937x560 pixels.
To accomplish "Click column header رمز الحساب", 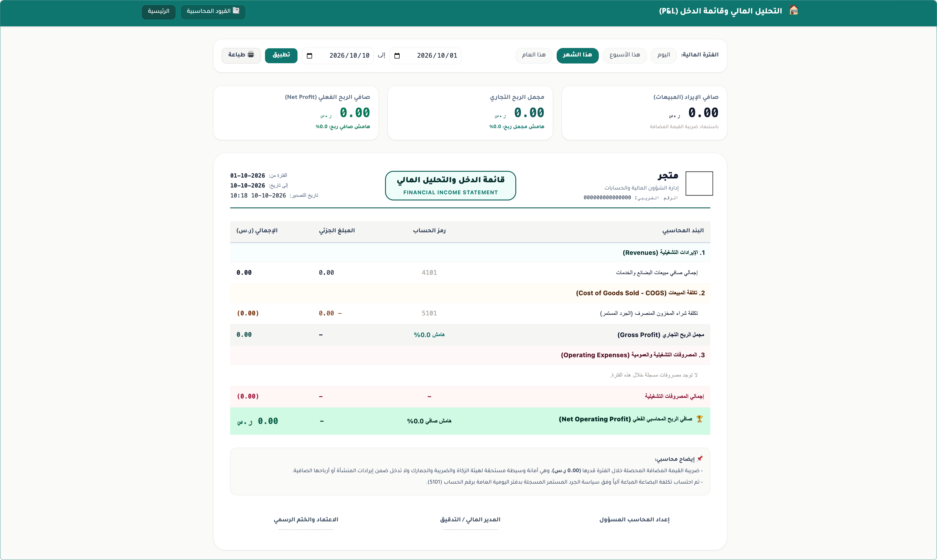I will click(429, 231).
